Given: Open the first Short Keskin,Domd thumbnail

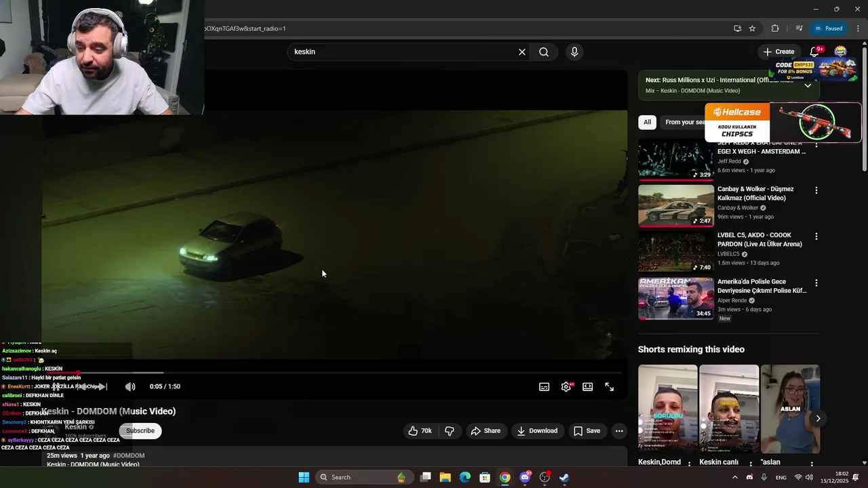Looking at the screenshot, I should click(x=667, y=409).
